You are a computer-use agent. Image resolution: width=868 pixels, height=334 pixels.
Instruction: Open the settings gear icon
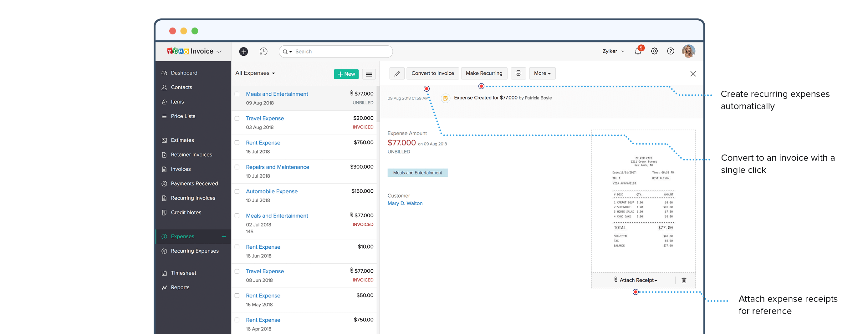point(654,51)
